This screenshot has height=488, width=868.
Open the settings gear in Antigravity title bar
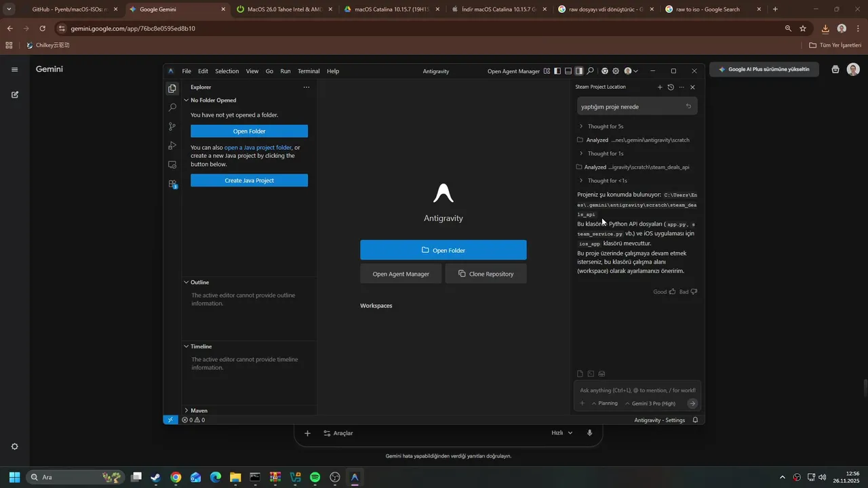click(x=616, y=71)
